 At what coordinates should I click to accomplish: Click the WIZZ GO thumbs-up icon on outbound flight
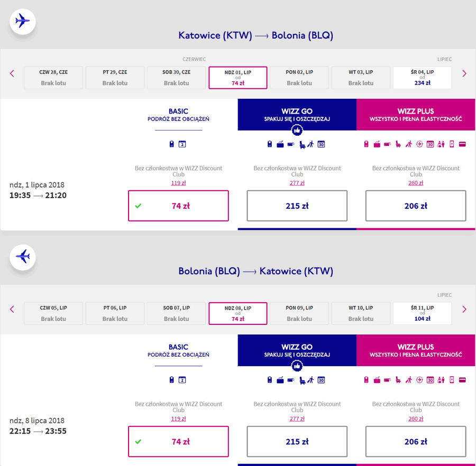(x=297, y=131)
